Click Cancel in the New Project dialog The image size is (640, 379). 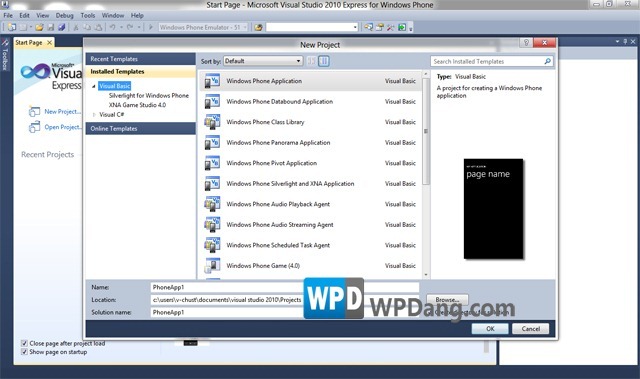[x=530, y=329]
